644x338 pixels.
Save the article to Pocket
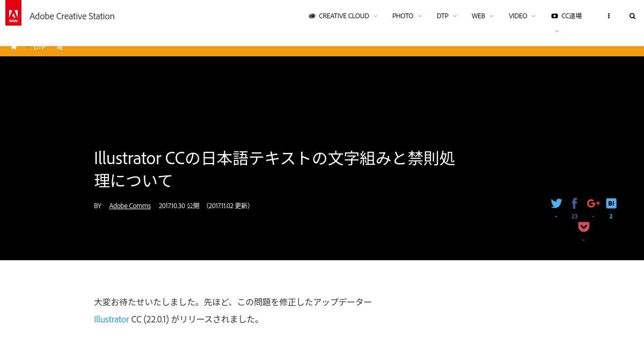584,227
